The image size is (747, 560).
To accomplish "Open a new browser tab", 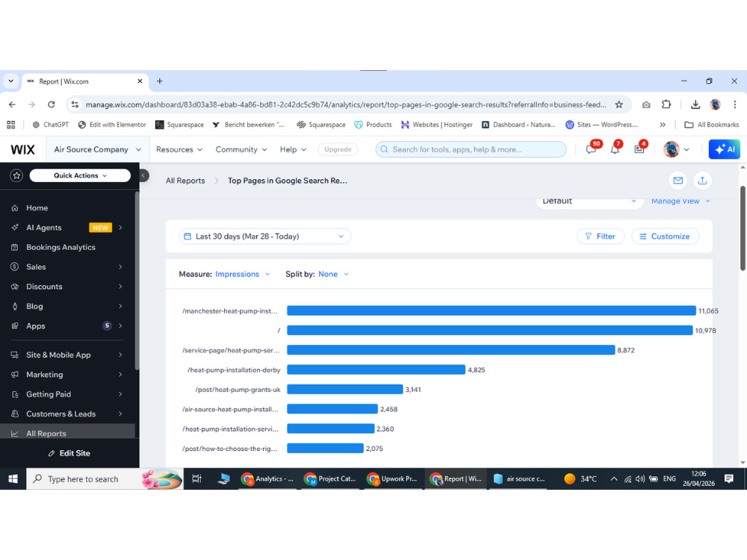I will click(x=160, y=81).
